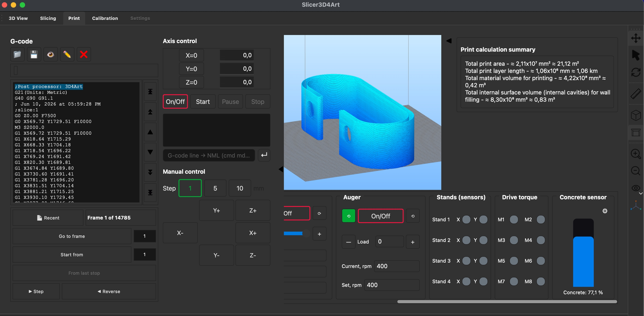The height and width of the screenshot is (316, 644).
Task: Decrease auger Load with minus button
Action: point(349,242)
